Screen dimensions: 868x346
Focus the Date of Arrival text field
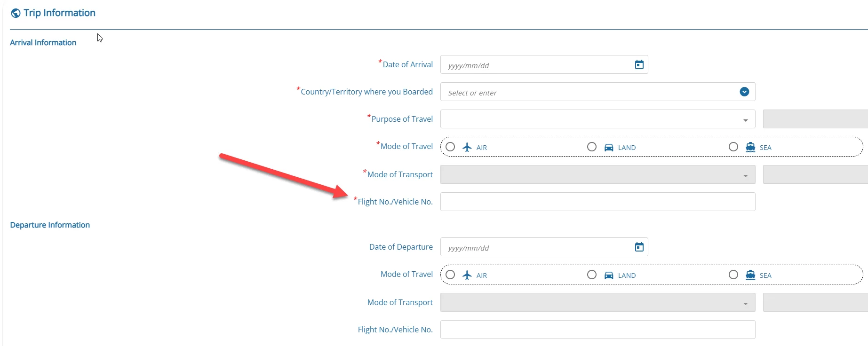click(x=536, y=65)
